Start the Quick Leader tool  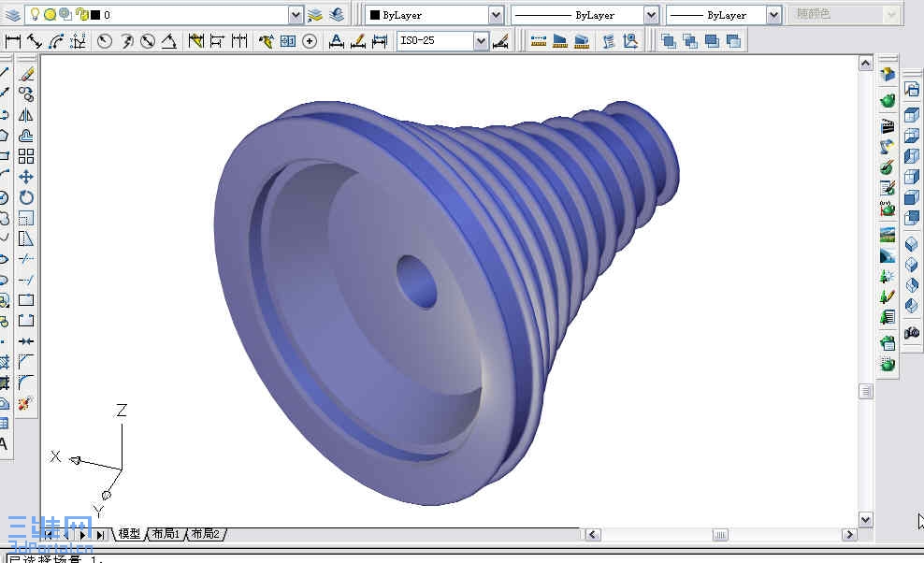coord(266,40)
